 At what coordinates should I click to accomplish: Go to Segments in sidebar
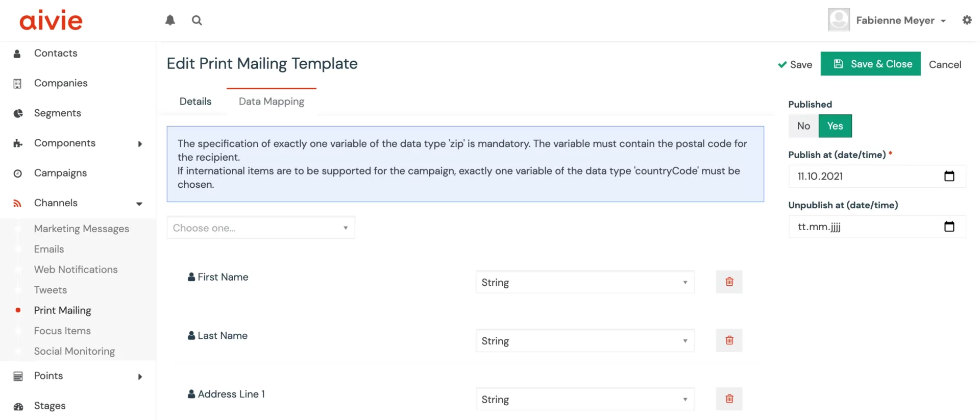pos(58,113)
